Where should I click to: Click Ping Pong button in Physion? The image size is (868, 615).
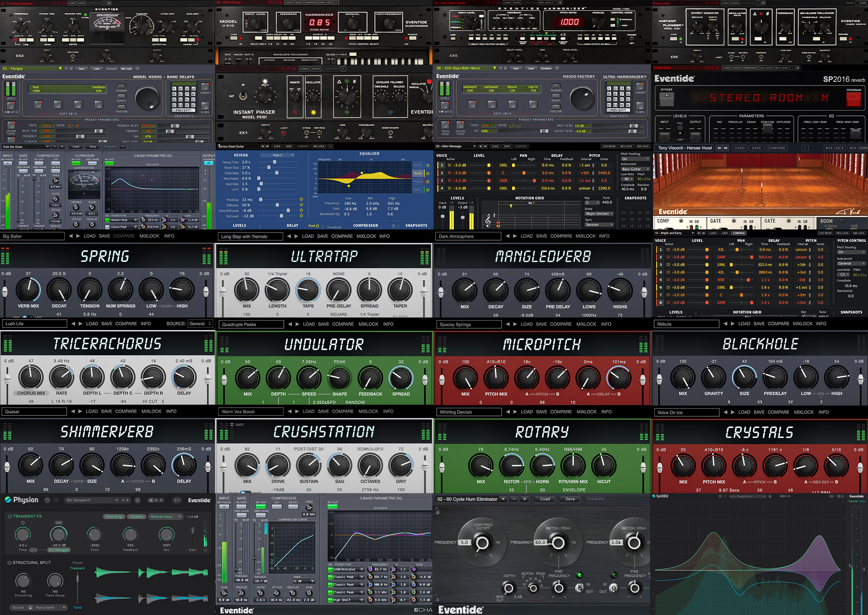[x=114, y=517]
